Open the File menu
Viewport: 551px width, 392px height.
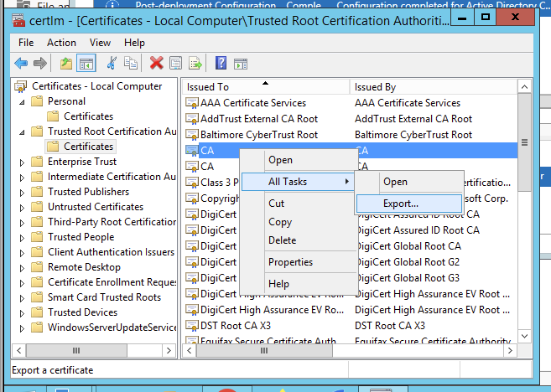pos(26,43)
